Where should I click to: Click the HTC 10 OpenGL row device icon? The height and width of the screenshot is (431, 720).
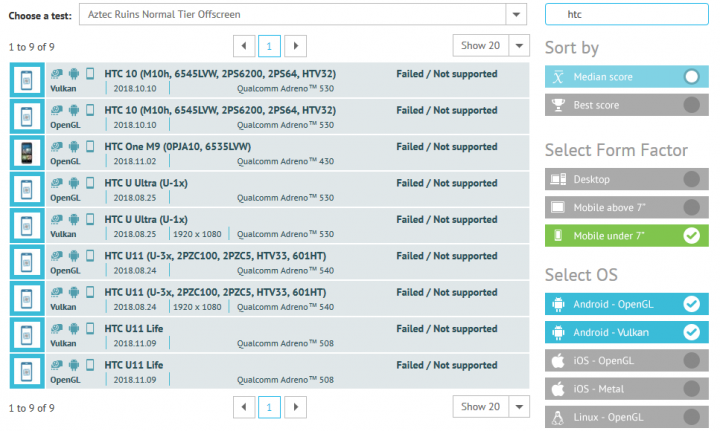27,117
